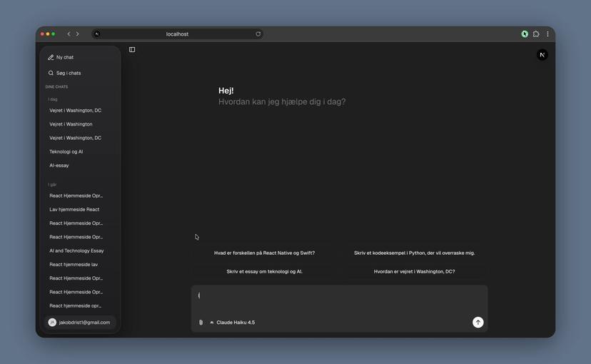Open the profile avatar in top right

[542, 54]
